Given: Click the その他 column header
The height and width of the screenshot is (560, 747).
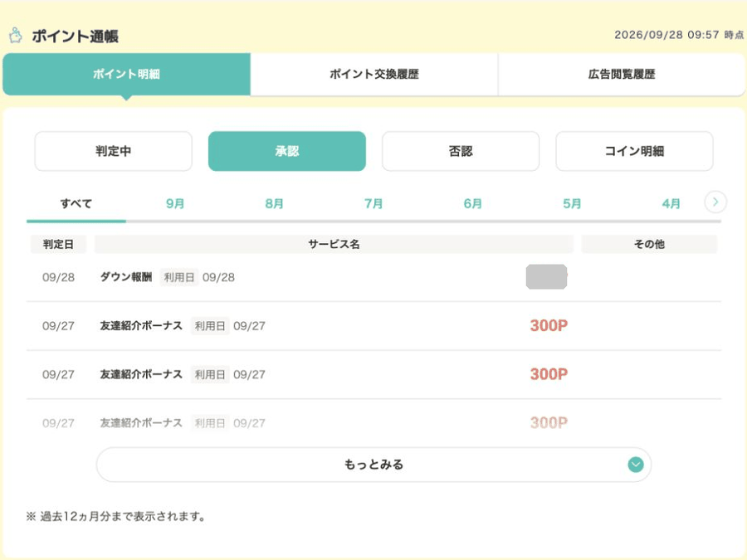Looking at the screenshot, I should pyautogui.click(x=649, y=244).
